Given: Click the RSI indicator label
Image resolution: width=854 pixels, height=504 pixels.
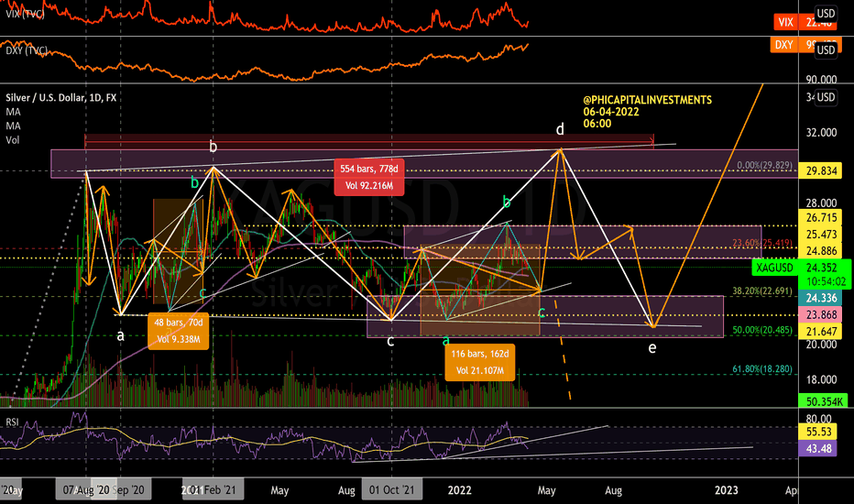Looking at the screenshot, I should pyautogui.click(x=11, y=422).
